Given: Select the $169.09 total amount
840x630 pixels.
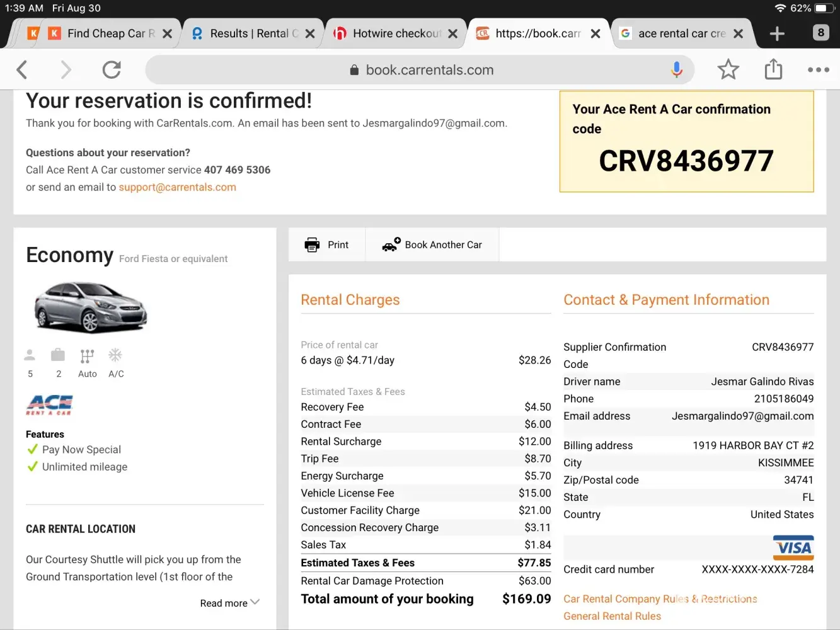Looking at the screenshot, I should click(x=527, y=599).
